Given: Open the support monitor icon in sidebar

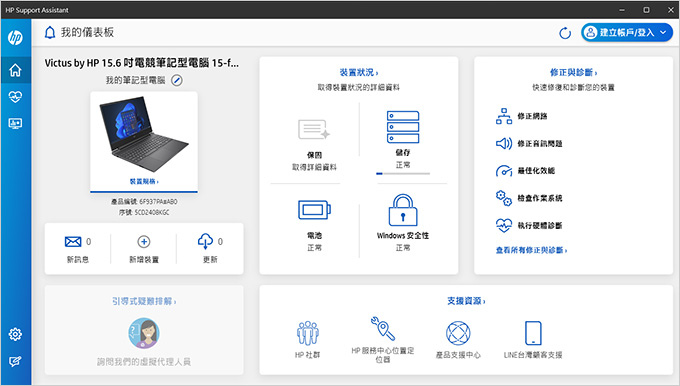Looking at the screenshot, I should point(15,124).
